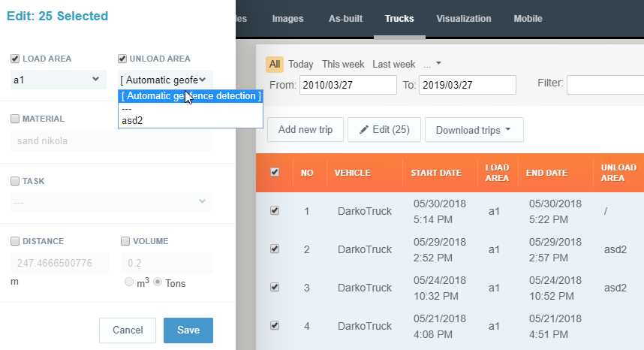This screenshot has width=644, height=350.
Task: Open the Task dropdown
Action: (112, 202)
